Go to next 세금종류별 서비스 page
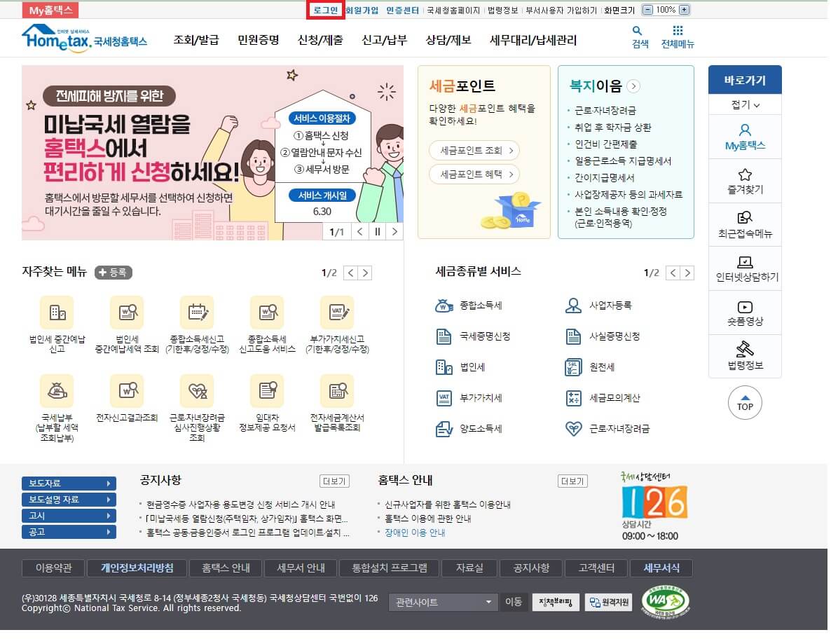Screen dimensions: 838x644 pyautogui.click(x=687, y=273)
